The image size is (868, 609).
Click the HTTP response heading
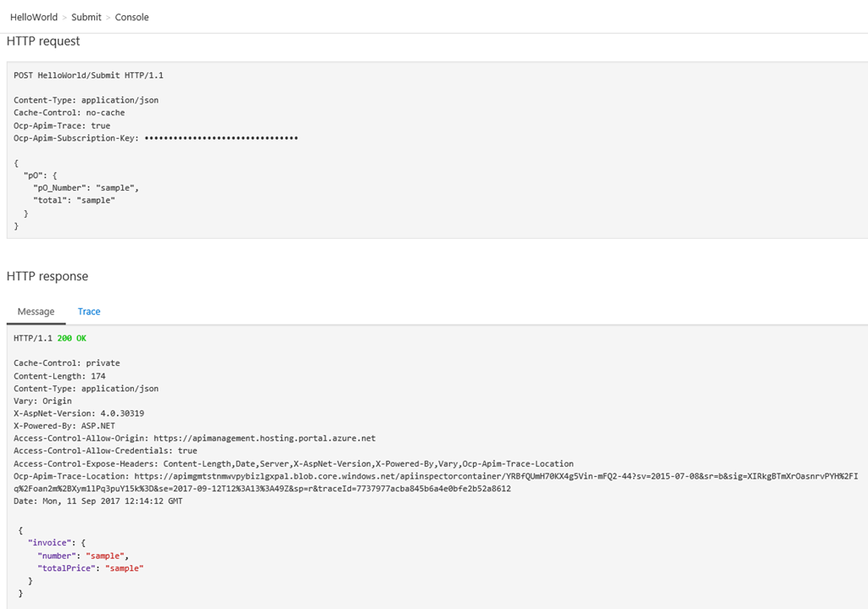coord(47,276)
